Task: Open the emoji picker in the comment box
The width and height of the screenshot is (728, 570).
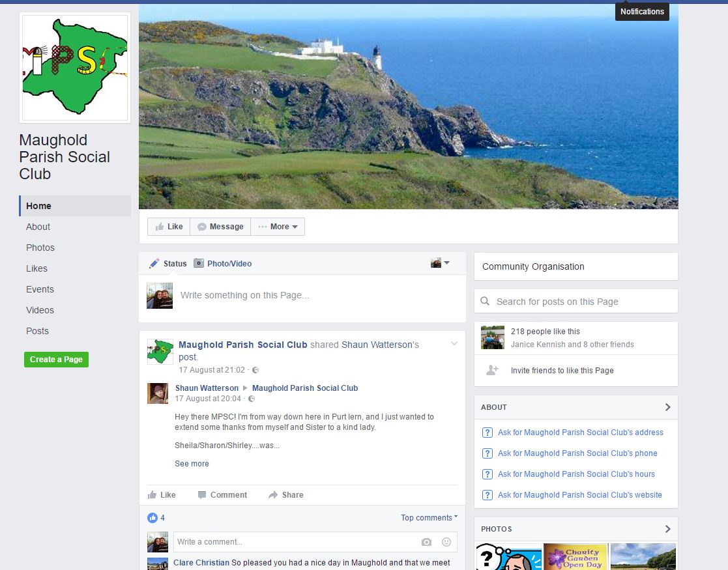Action: point(446,542)
